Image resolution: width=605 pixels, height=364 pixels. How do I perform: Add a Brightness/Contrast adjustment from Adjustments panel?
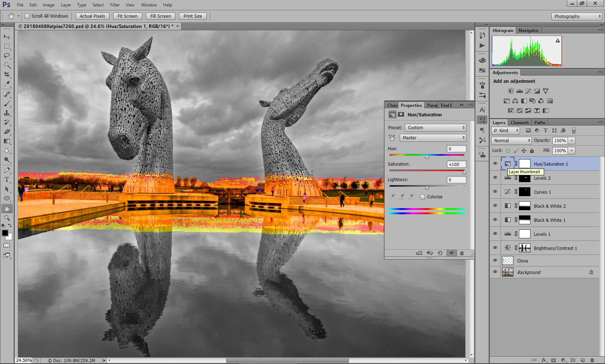(x=511, y=91)
